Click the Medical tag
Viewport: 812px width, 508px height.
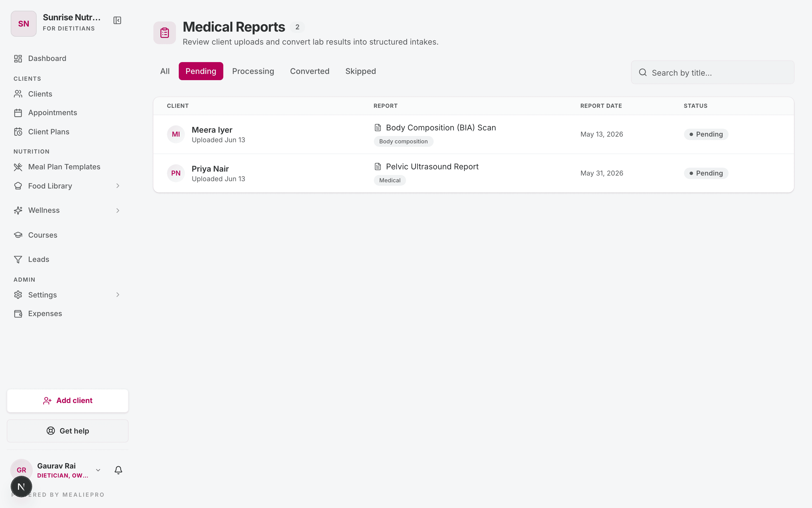tap(390, 180)
